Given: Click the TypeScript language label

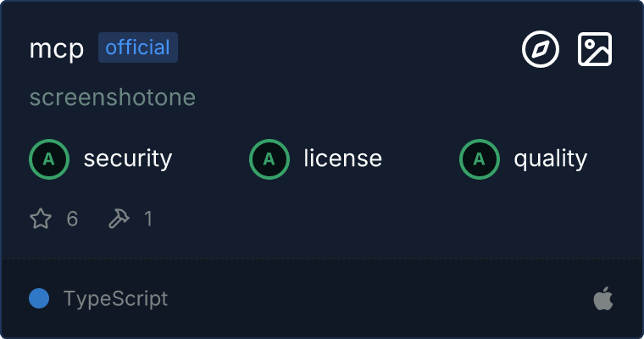Looking at the screenshot, I should (115, 298).
